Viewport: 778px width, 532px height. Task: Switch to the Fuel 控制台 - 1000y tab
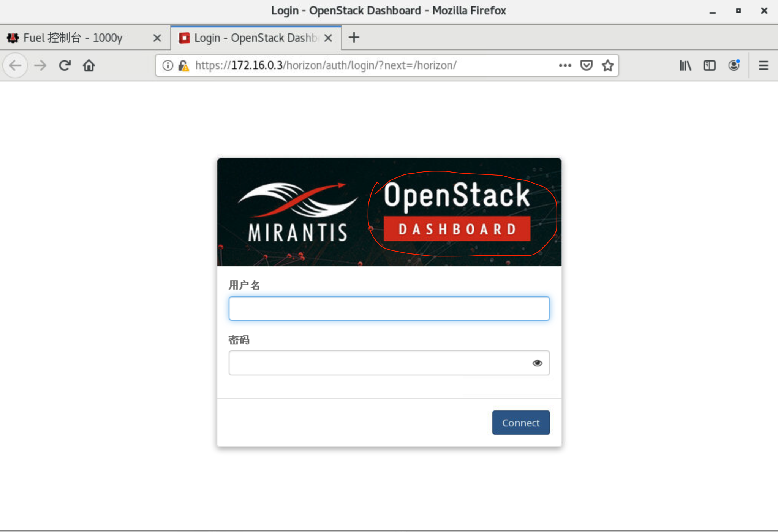tap(85, 38)
